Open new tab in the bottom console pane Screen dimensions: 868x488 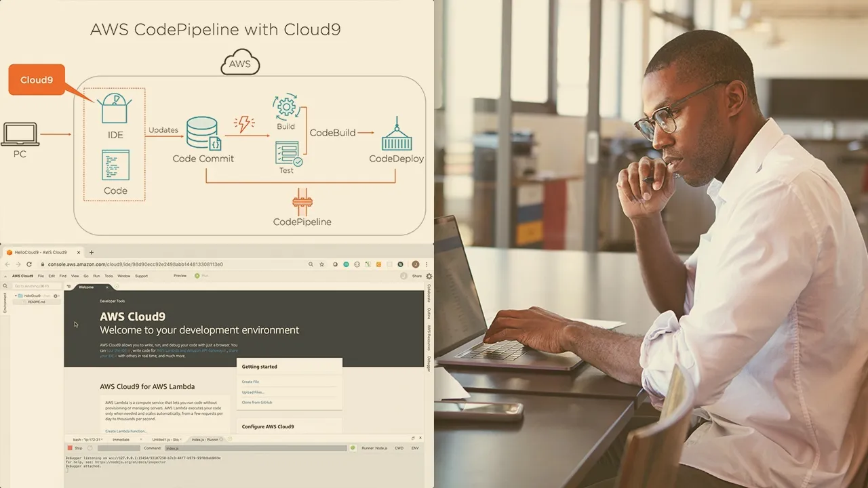tap(230, 439)
